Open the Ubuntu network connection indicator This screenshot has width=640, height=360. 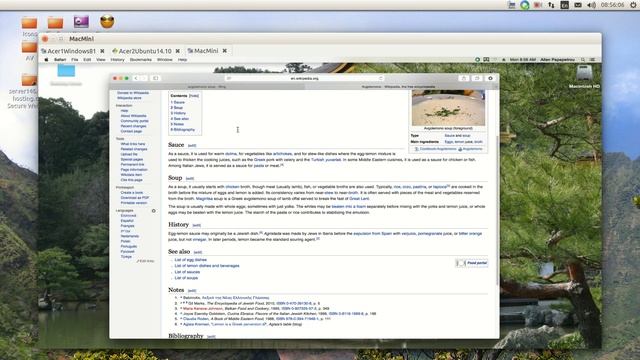(551, 5)
